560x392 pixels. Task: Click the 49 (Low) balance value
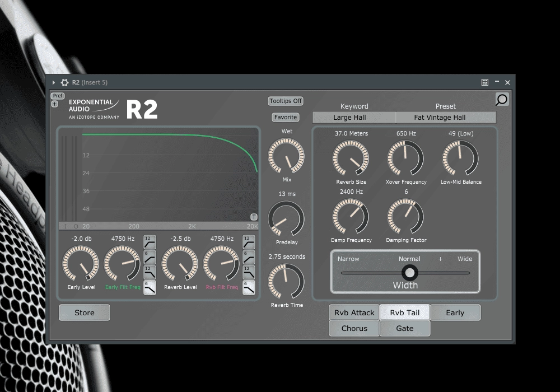tap(461, 133)
